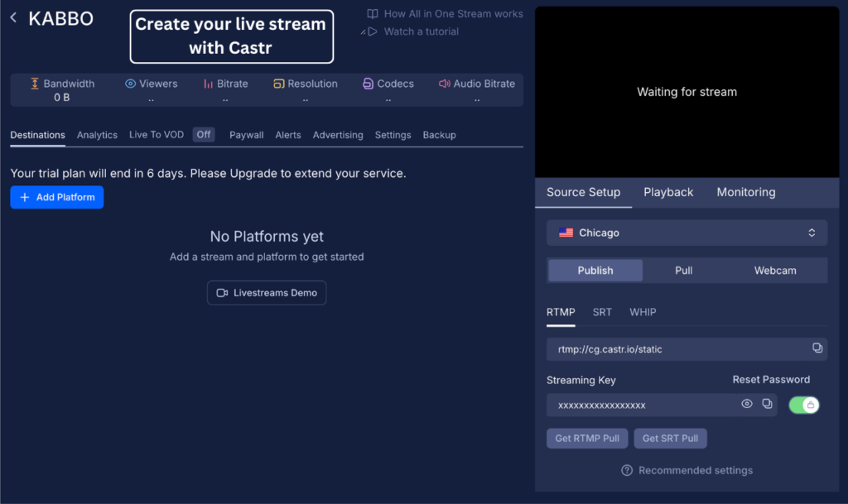
Task: Click the No Platforms yet heading
Action: tap(267, 237)
